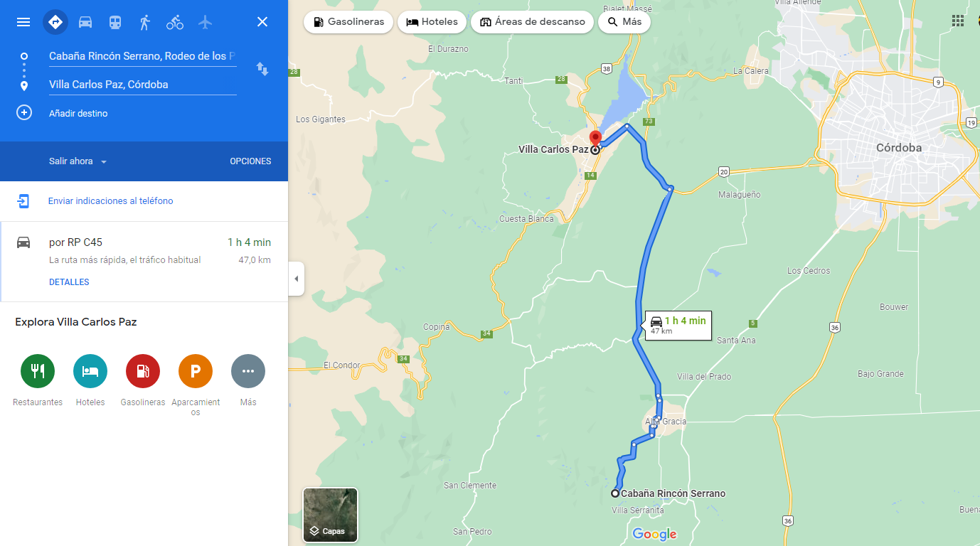Select the flights travel mode
Screen dimensions: 980x546
(x=206, y=22)
